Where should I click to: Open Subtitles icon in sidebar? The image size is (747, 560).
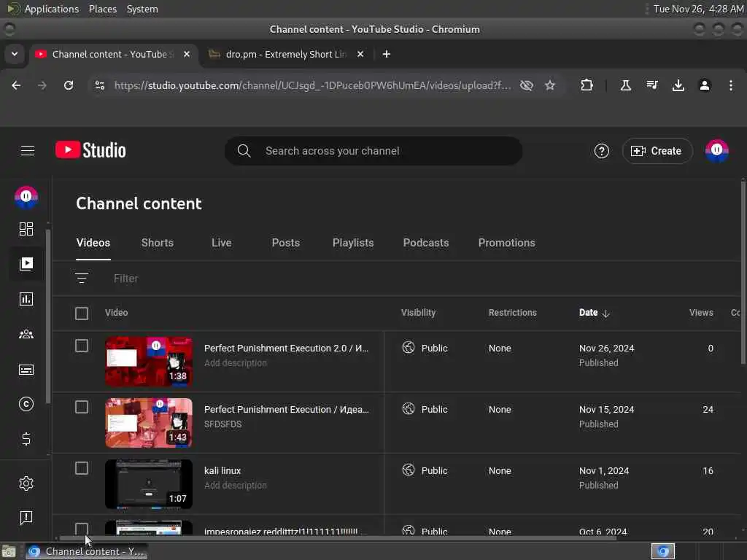point(26,370)
